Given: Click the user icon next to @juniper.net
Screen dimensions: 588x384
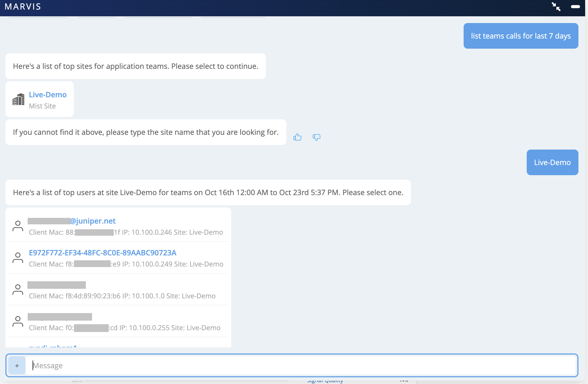Looking at the screenshot, I should pyautogui.click(x=18, y=226).
